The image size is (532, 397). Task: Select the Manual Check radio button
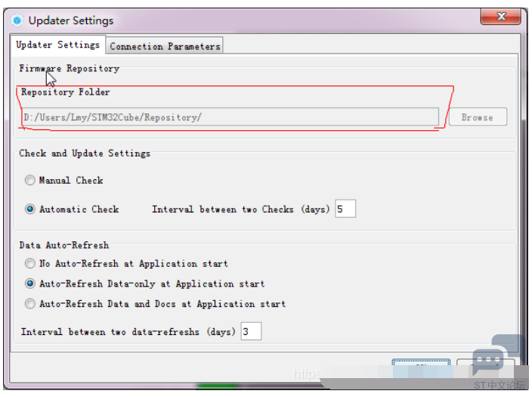click(30, 180)
